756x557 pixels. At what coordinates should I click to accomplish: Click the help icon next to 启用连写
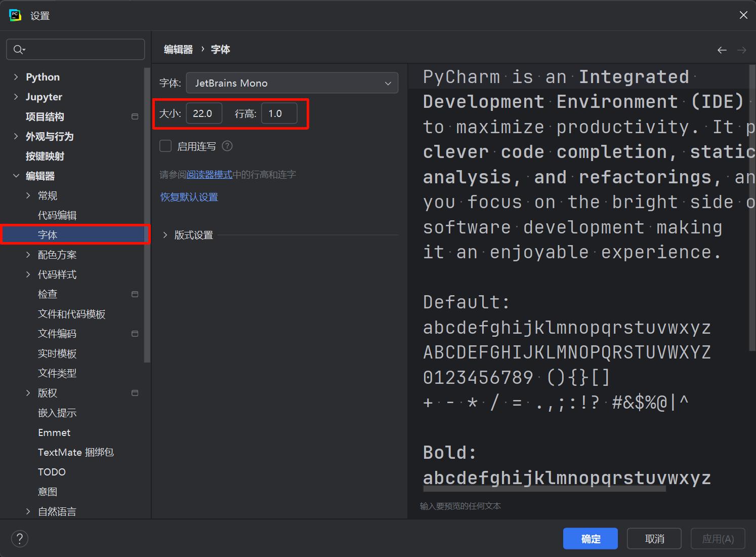coord(228,146)
